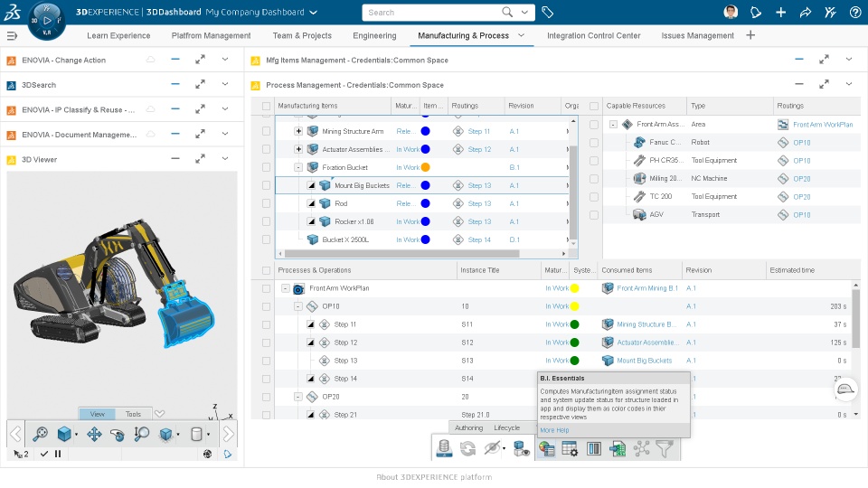868x488 pixels.
Task: Click the Search input field
Action: pos(432,12)
